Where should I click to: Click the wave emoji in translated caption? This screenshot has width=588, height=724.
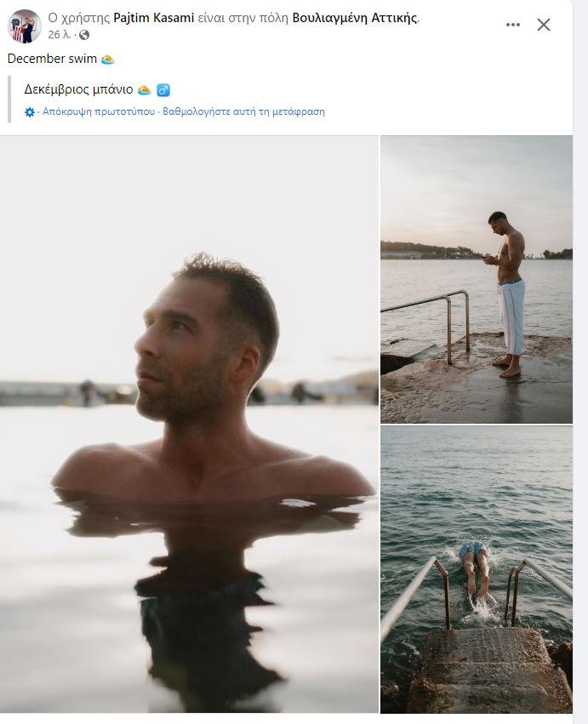[x=144, y=89]
